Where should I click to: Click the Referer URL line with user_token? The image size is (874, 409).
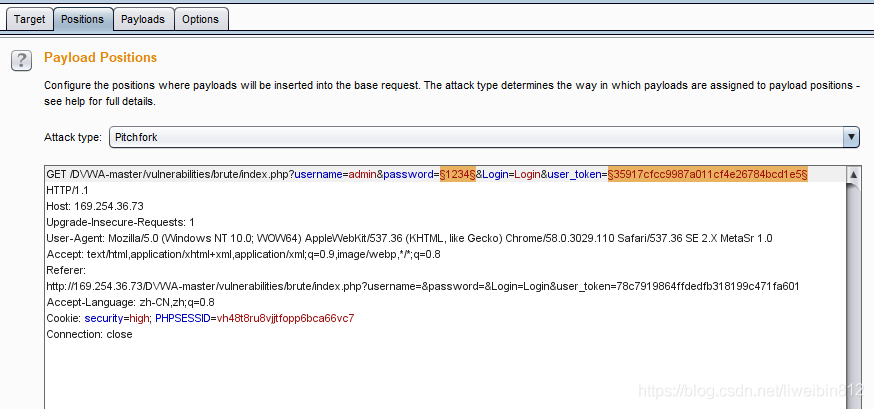(423, 286)
